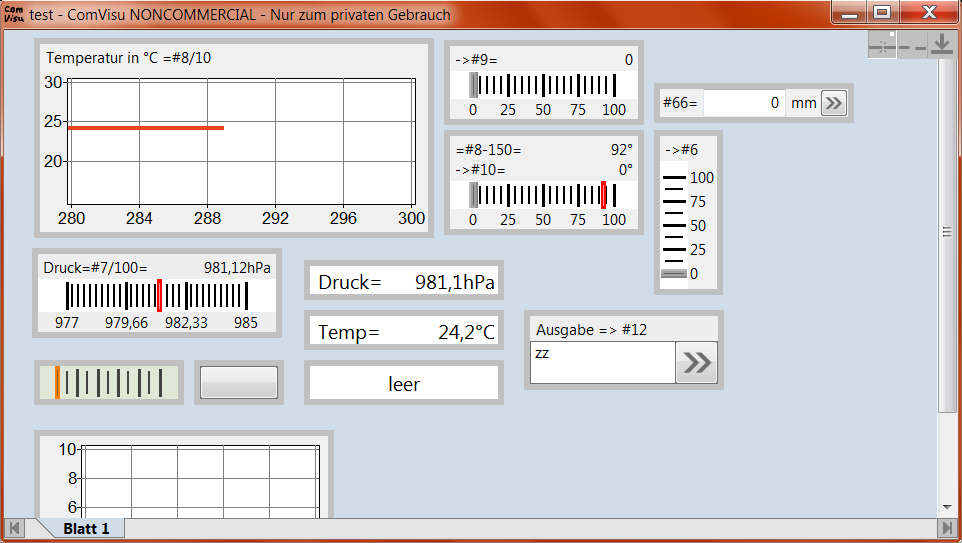Select the Blatt 1 sheet tab
The height and width of the screenshot is (543, 962).
point(86,528)
